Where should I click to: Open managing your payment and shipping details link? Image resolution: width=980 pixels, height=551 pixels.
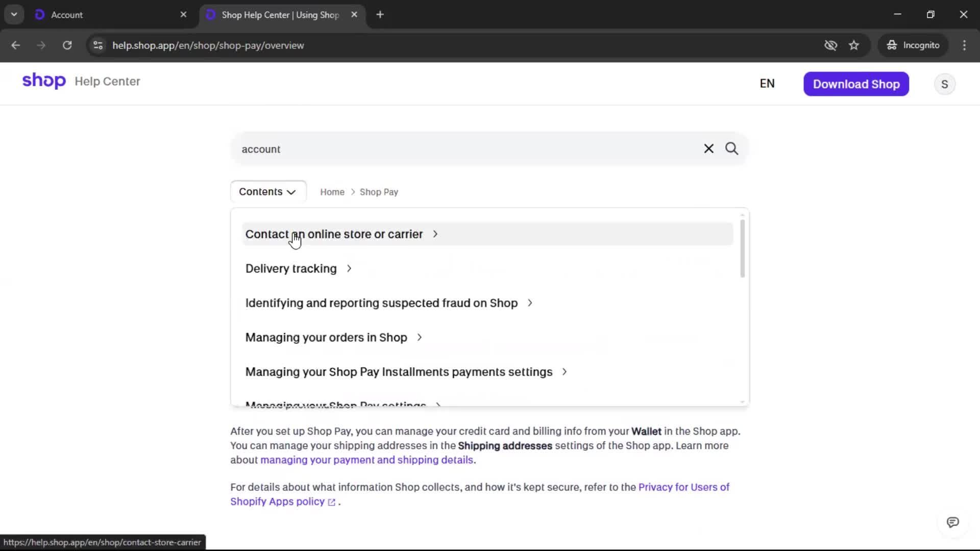tap(366, 460)
